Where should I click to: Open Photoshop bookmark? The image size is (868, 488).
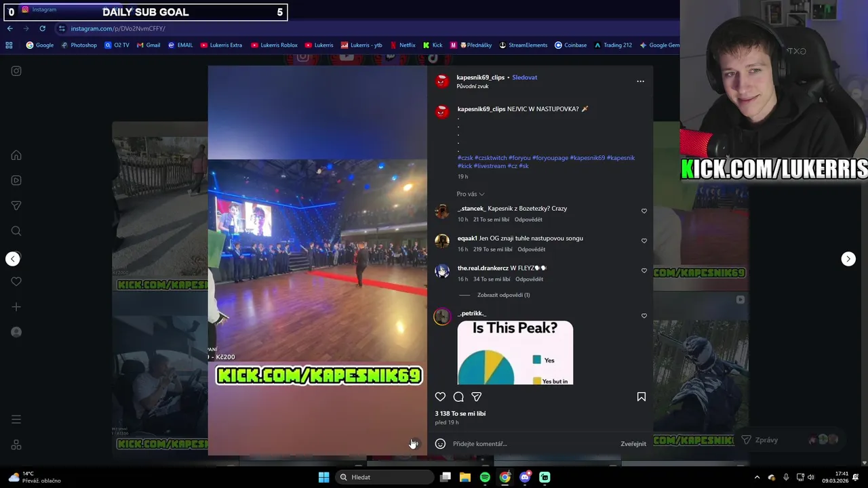click(79, 45)
